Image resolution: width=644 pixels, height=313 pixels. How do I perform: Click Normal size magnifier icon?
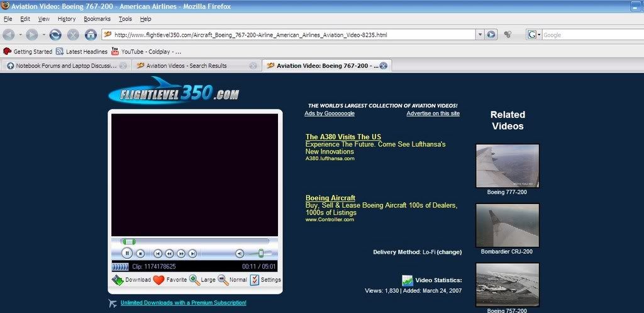click(223, 280)
